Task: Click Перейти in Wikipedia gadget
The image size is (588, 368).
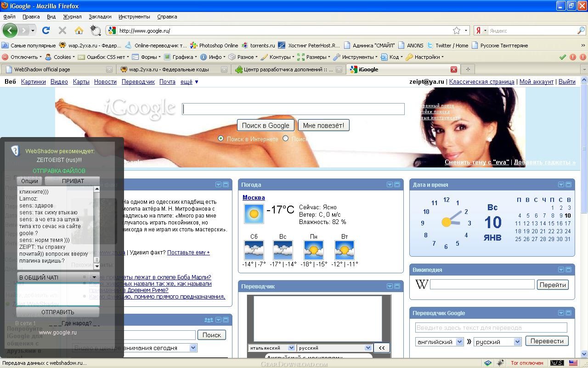Action: coord(553,285)
